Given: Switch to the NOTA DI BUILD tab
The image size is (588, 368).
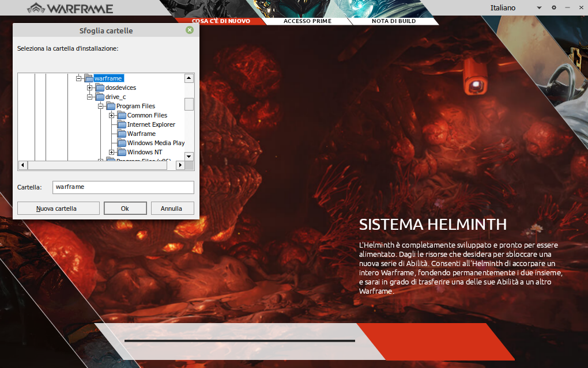Looking at the screenshot, I should point(394,21).
